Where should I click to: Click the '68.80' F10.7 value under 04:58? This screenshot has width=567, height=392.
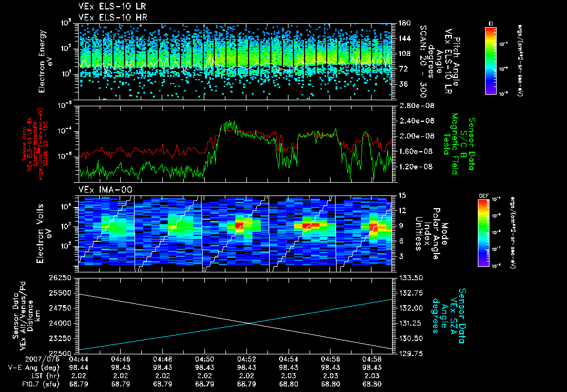(x=372, y=384)
